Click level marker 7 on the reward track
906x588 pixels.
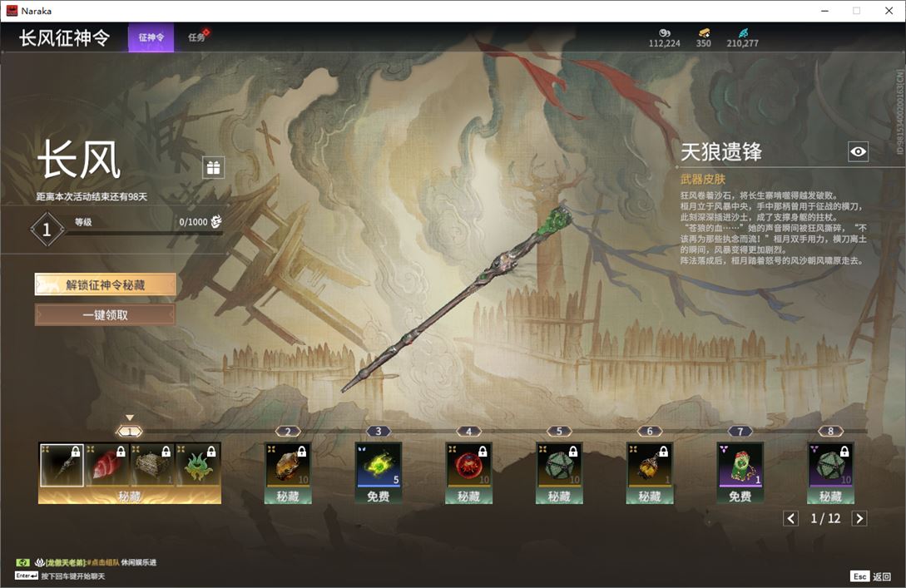click(740, 432)
